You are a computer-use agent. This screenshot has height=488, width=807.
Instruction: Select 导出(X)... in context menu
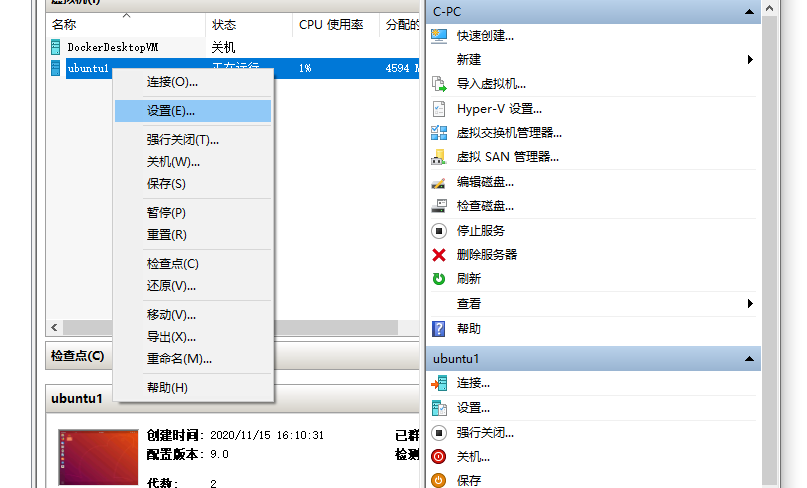click(x=193, y=337)
